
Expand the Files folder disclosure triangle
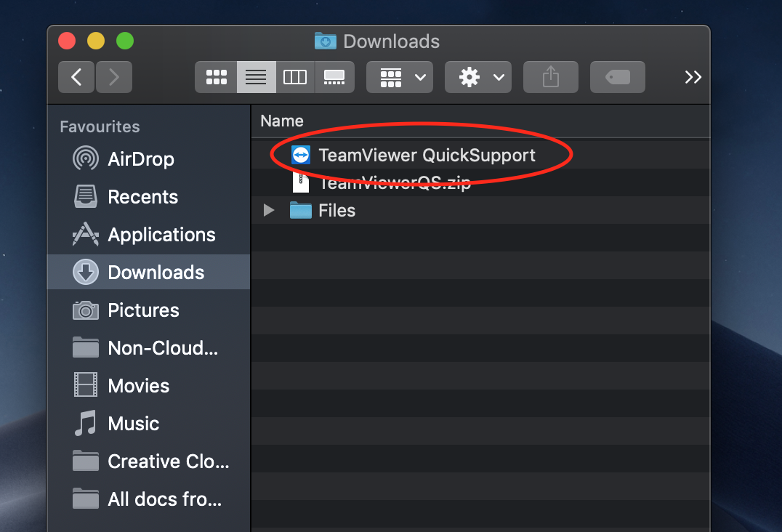[269, 211]
